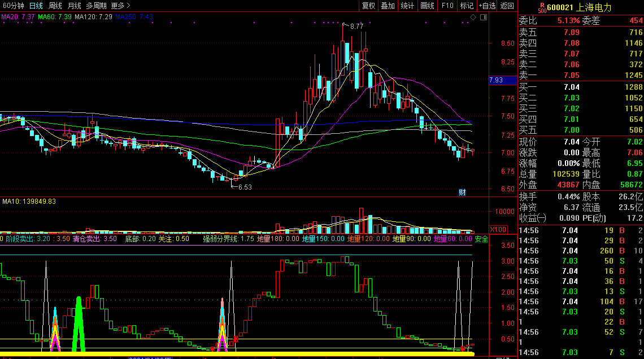The width and height of the screenshot is (644, 359).
Task: Click the MA120: 7.29 indicator label
Action: (x=93, y=17)
